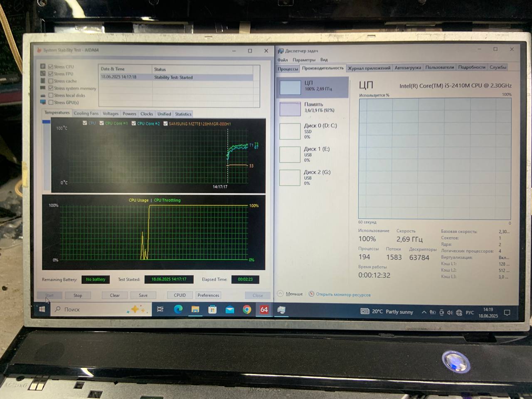532x399 pixels.
Task: Open Microsoft Store from the taskbar
Action: [x=212, y=310]
